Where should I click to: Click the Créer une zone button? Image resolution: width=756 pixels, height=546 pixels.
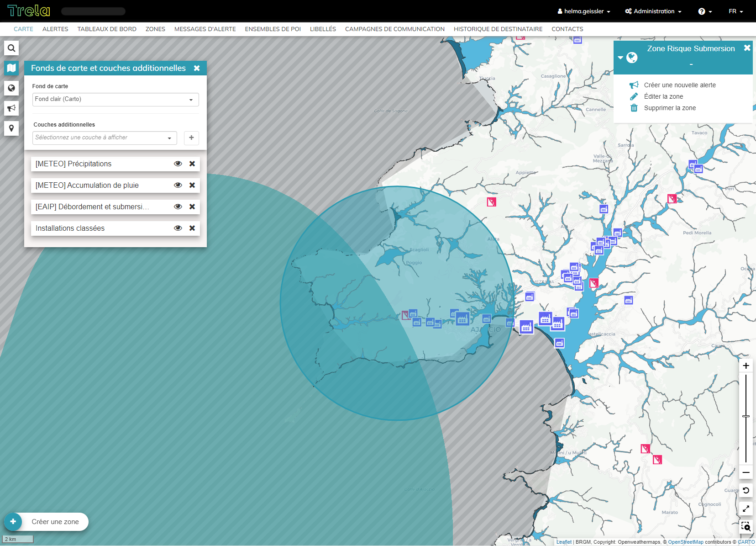point(46,522)
